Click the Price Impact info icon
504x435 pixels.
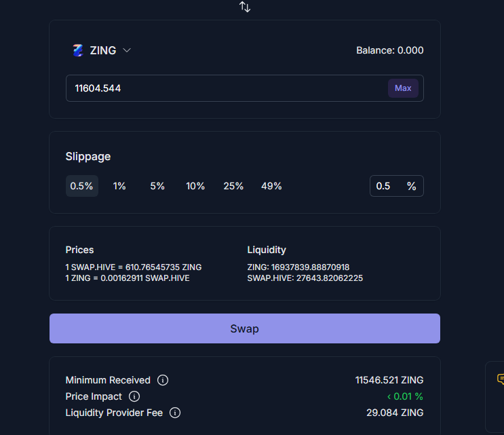point(134,396)
